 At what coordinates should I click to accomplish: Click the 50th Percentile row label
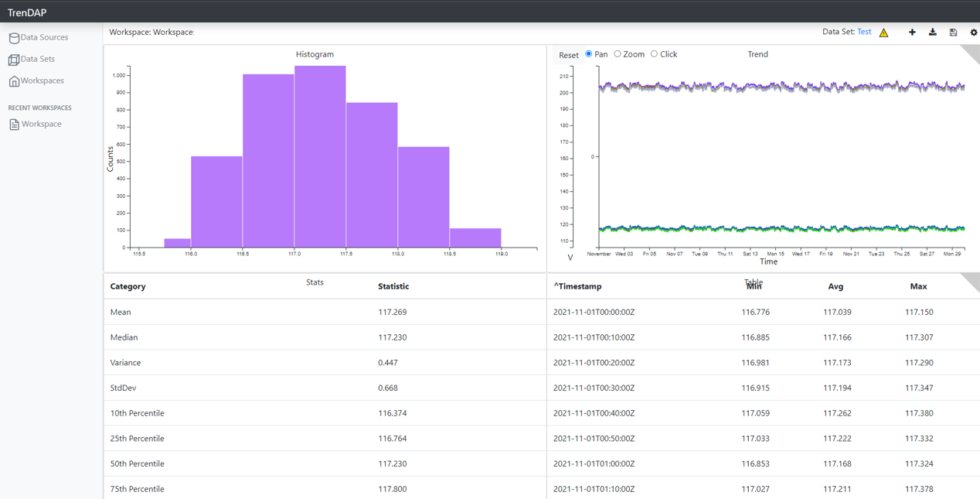pyautogui.click(x=138, y=464)
